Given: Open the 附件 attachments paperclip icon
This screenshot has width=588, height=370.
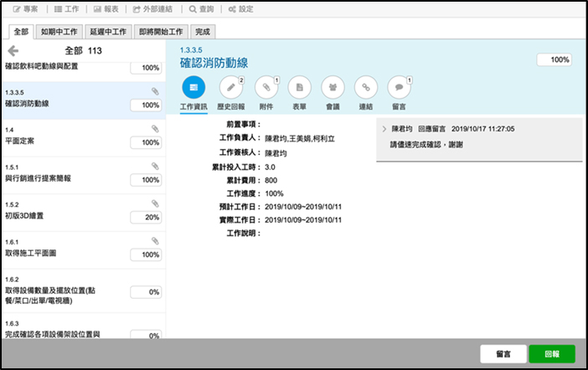Looking at the screenshot, I should [x=265, y=87].
